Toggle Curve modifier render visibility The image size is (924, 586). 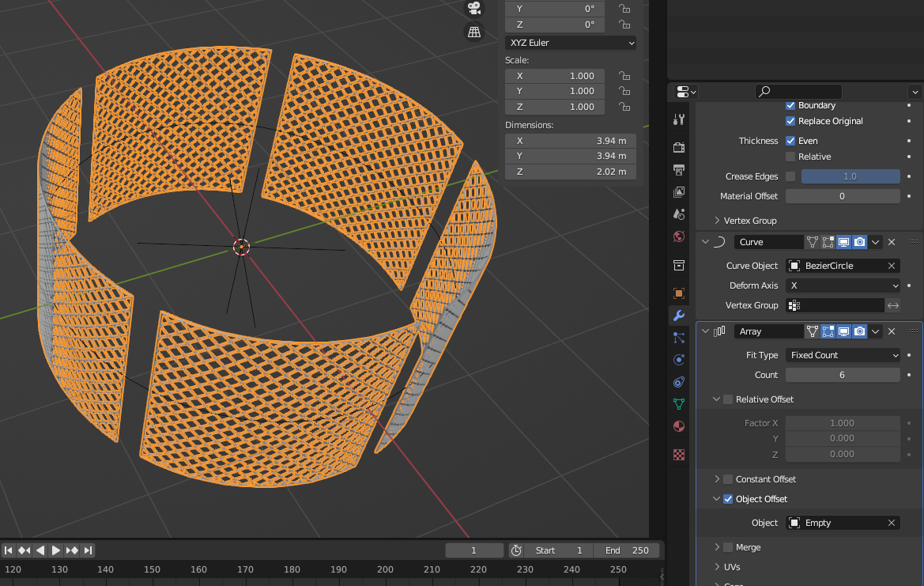point(860,242)
